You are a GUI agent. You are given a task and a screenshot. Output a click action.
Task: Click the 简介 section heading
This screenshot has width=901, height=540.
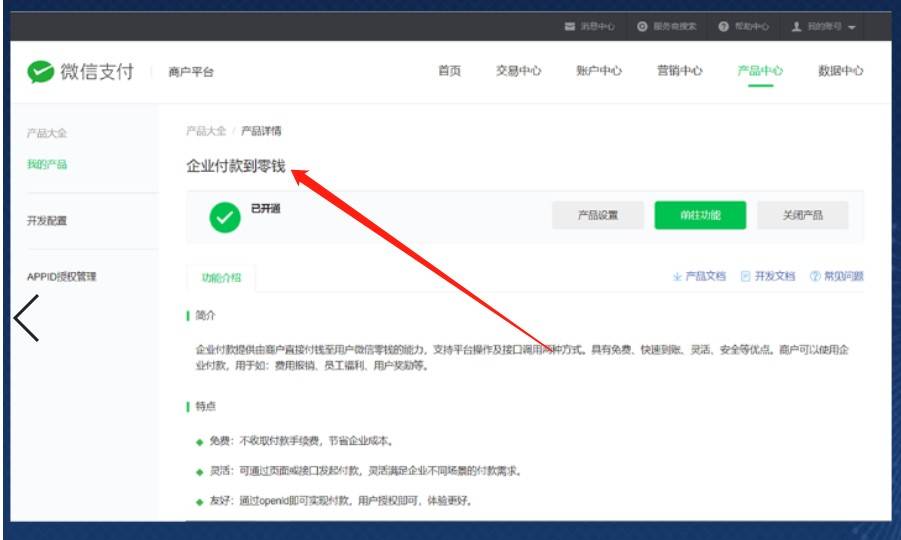pos(205,315)
